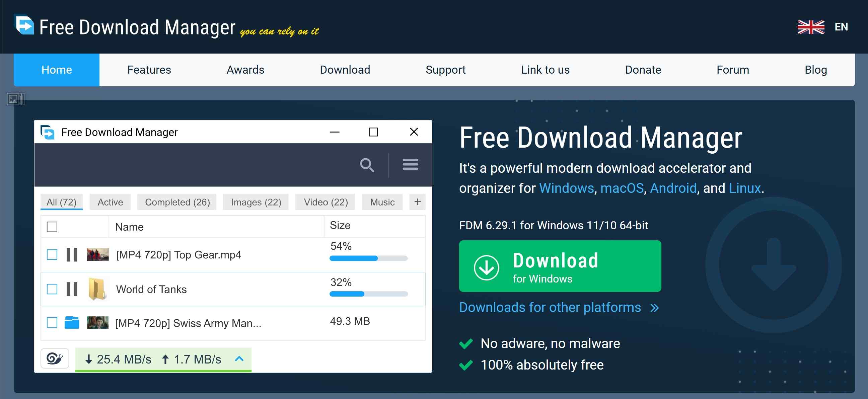Select the Completed (26) filter tab
The height and width of the screenshot is (399, 868).
[x=177, y=202]
